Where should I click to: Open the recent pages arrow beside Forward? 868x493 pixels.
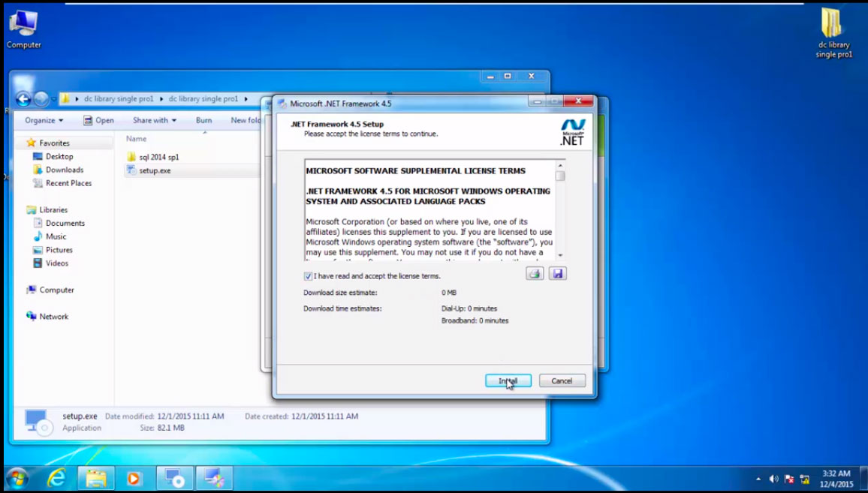point(54,100)
